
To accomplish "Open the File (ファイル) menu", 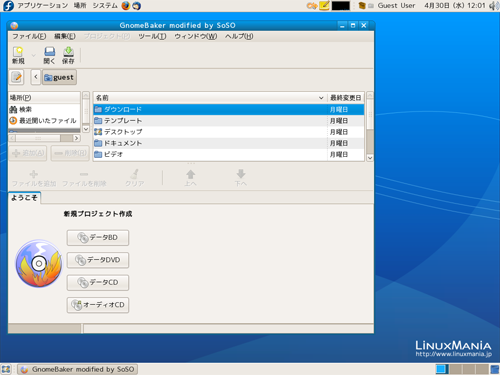I will click(x=29, y=36).
